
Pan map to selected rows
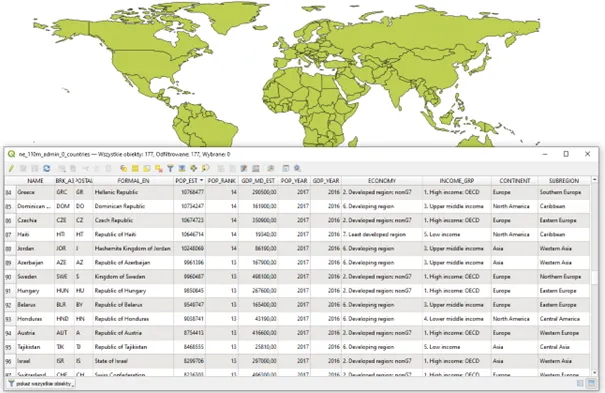point(194,169)
